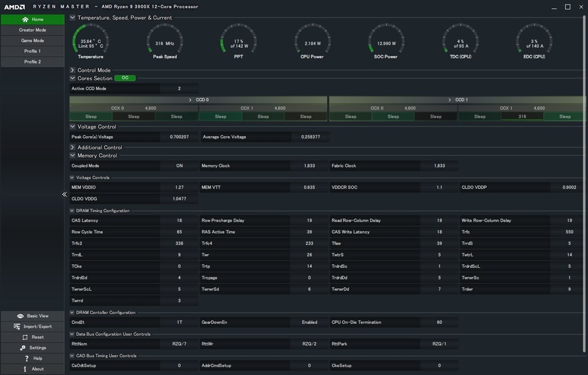Switch to Creator Mode profile

point(32,30)
